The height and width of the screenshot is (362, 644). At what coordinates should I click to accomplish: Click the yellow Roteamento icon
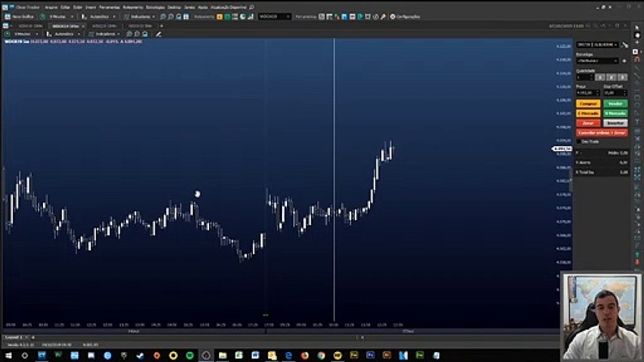pos(220,17)
